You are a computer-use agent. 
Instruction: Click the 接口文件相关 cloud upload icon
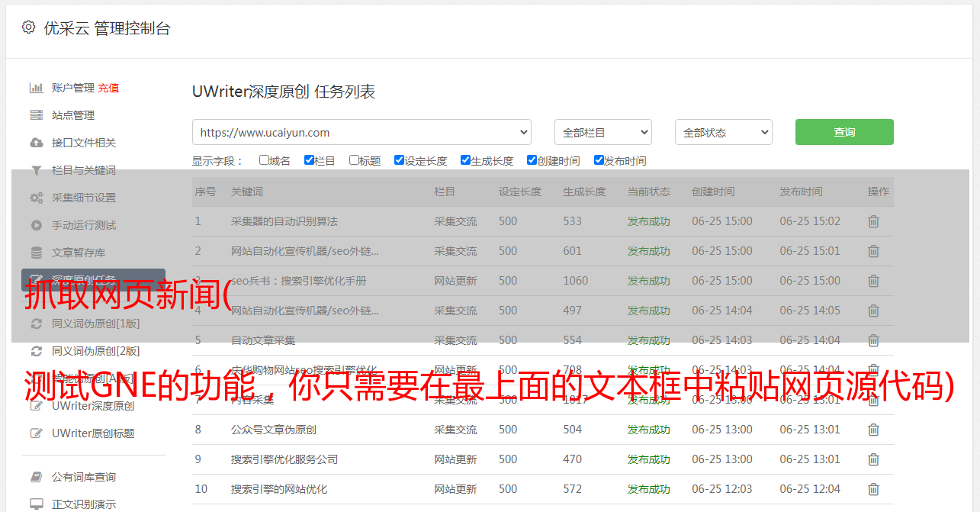pyautogui.click(x=36, y=143)
